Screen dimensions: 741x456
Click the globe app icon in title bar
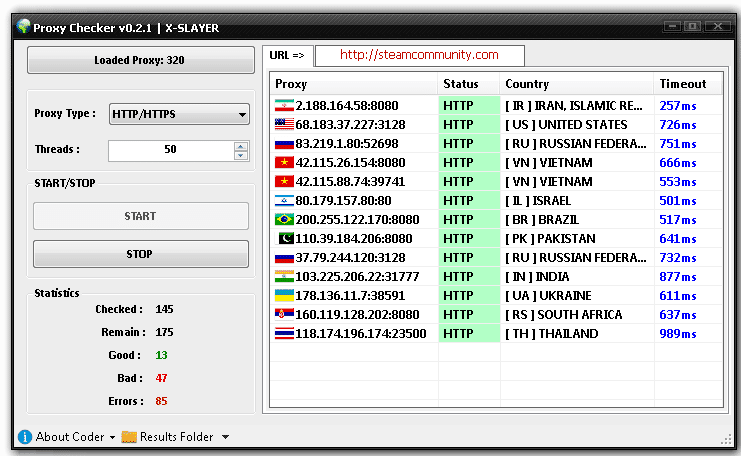(23, 27)
